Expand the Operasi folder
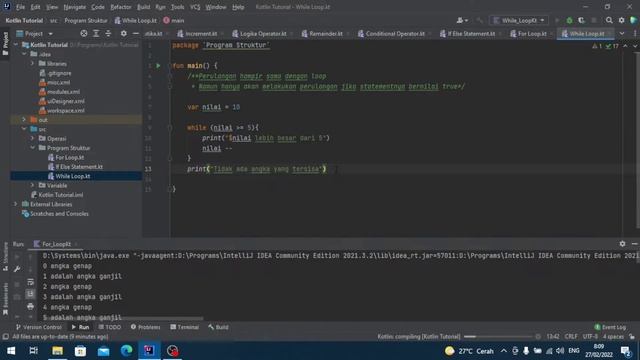Screen dimensions: 640x360 pyautogui.click(x=33, y=138)
